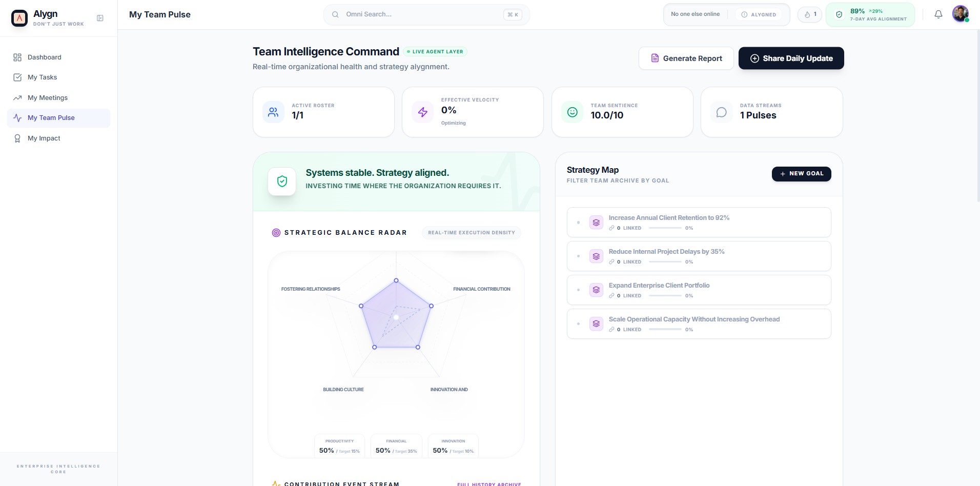980x486 pixels.
Task: Click layers icon for Scale Operational Capacity goal
Action: (x=596, y=324)
